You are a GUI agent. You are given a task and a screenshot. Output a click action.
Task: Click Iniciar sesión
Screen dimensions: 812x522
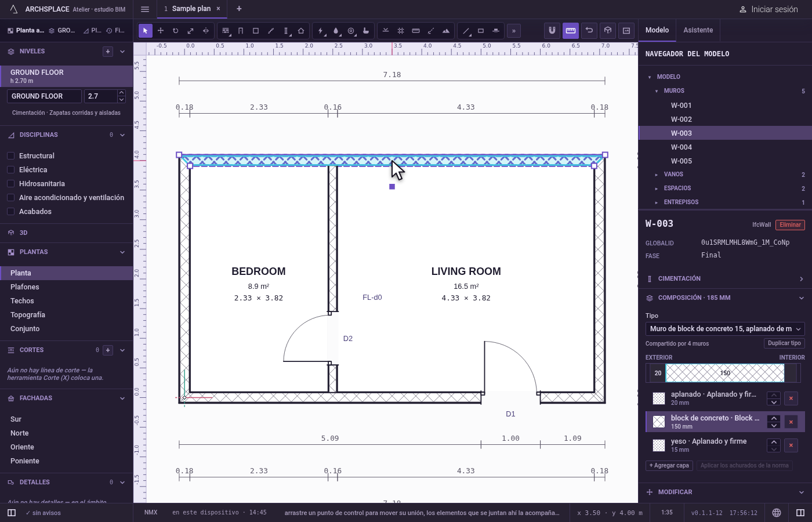pos(768,9)
